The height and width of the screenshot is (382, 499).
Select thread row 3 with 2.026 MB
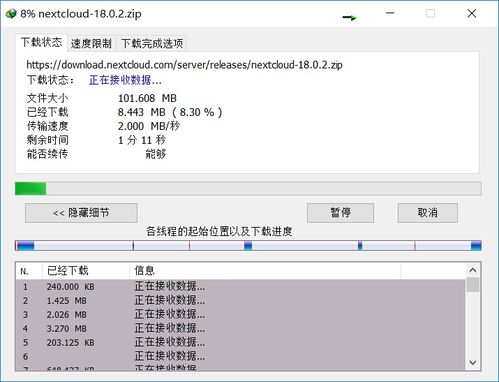tap(240, 315)
